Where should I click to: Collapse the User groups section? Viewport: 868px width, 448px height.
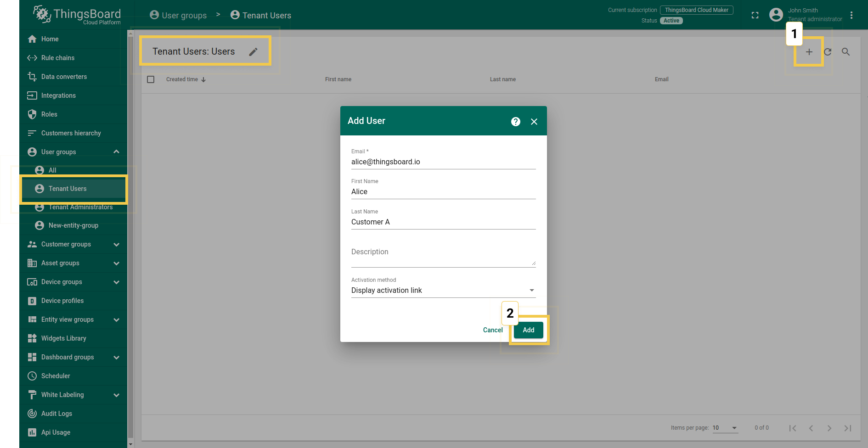point(117,152)
